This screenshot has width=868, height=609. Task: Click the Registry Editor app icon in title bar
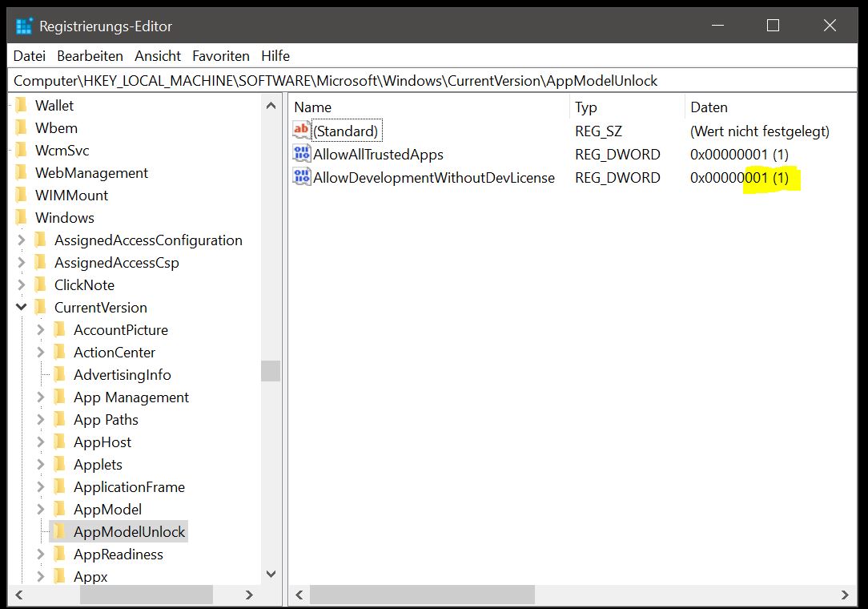pos(24,26)
